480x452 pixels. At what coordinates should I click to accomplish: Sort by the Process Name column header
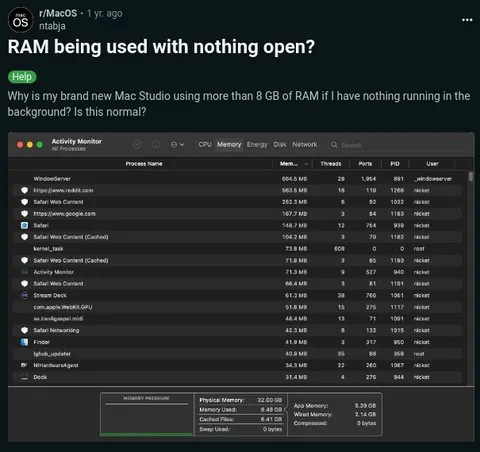coord(144,164)
